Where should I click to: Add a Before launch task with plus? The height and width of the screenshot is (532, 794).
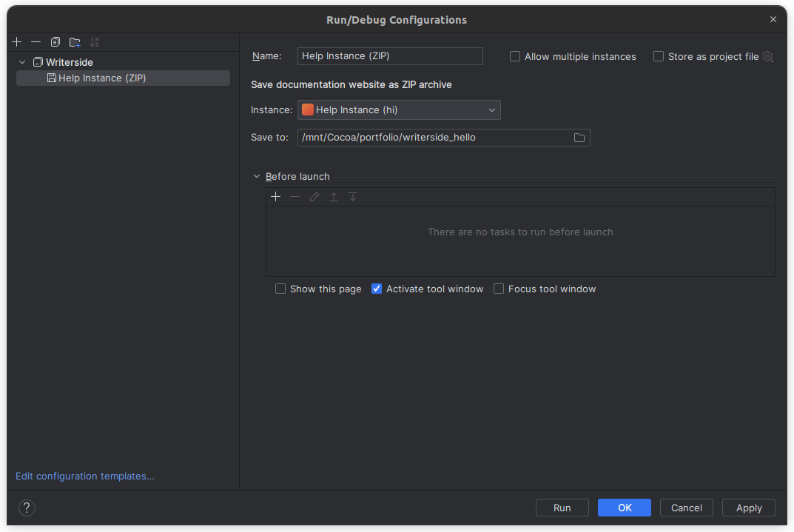[276, 197]
